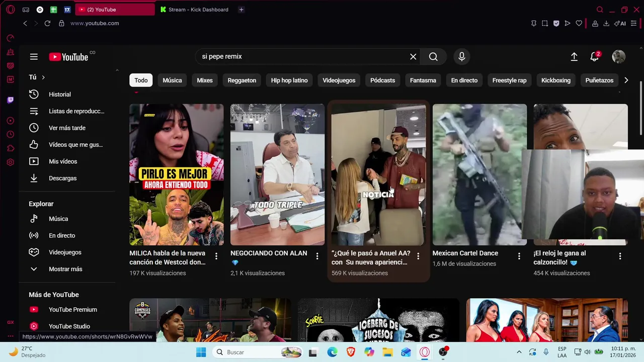
Task: Open new tab with plus button
Action: click(242, 10)
